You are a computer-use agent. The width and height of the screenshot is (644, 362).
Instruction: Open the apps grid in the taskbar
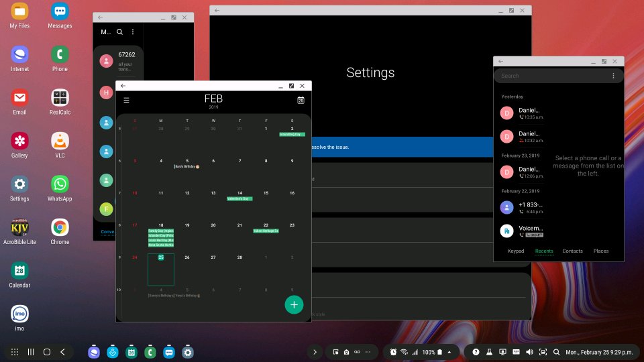point(13,352)
